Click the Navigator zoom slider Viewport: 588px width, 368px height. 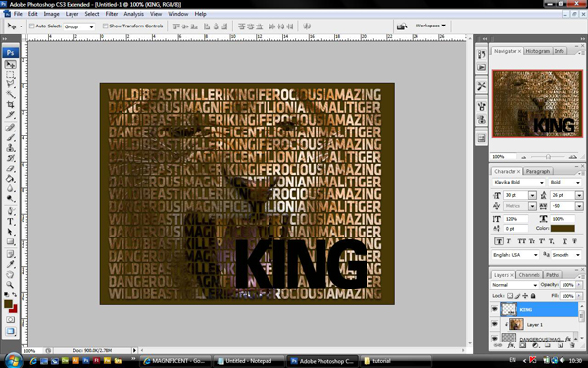[548, 157]
